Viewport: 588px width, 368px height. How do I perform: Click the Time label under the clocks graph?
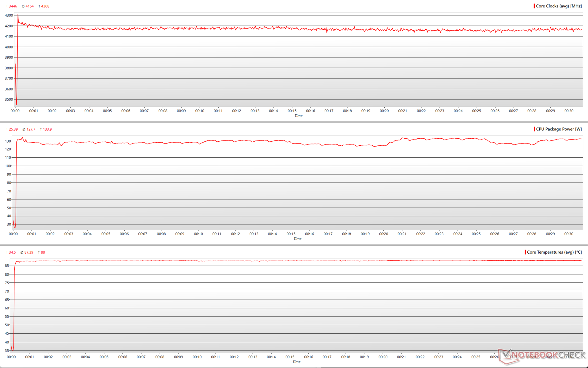[x=298, y=116]
